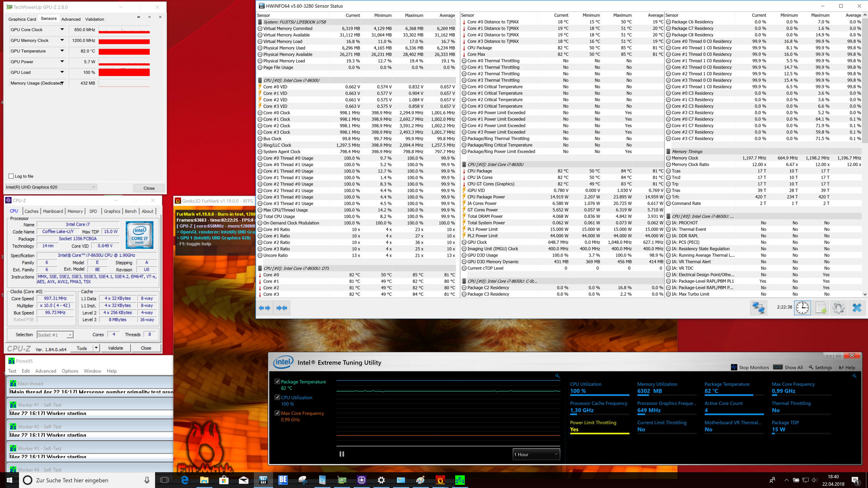The image size is (868, 488).
Task: Expand GPU Memory Clock sensor dropdown
Action: point(62,40)
